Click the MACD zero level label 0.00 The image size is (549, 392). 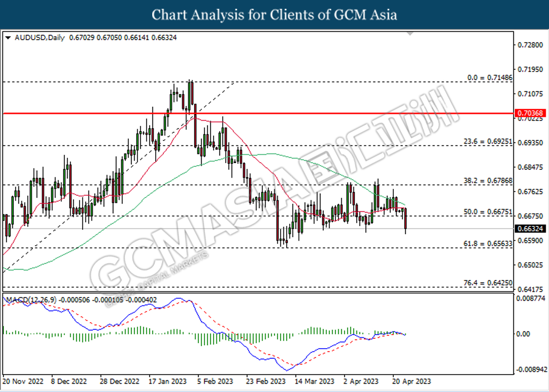click(523, 334)
